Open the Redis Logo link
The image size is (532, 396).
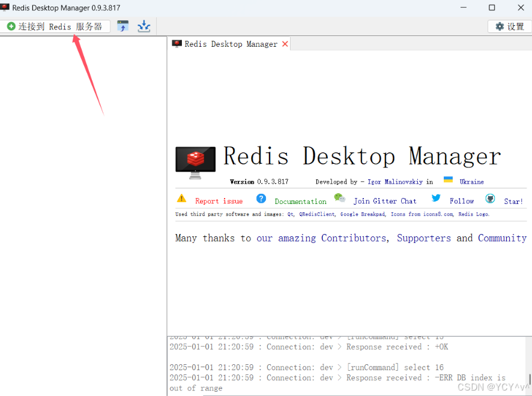pos(474,214)
